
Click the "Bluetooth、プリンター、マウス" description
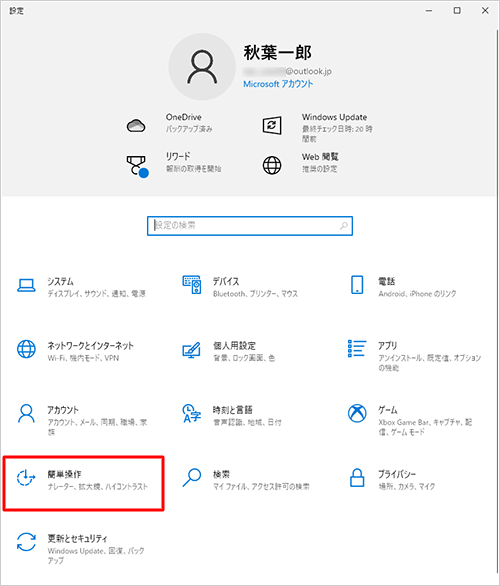pyautogui.click(x=256, y=294)
